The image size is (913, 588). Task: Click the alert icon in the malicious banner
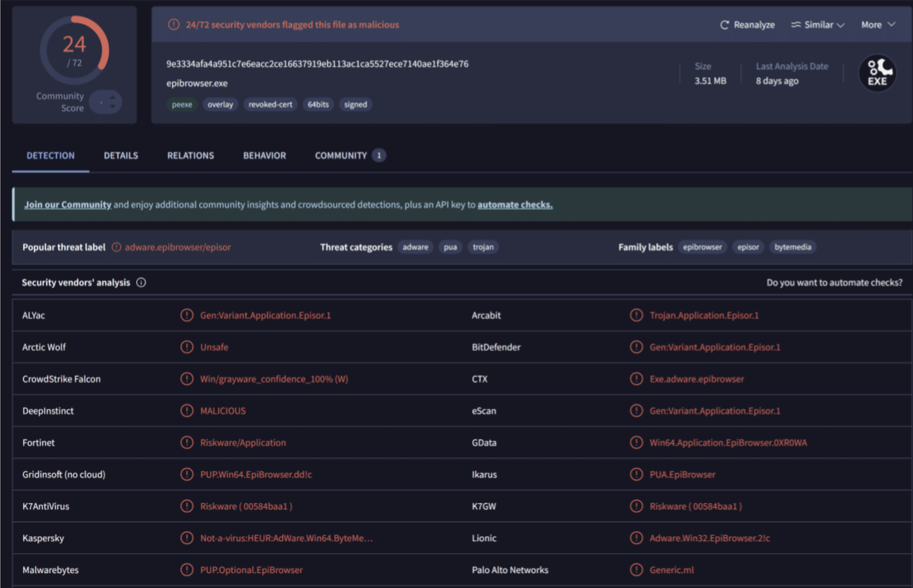tap(174, 25)
